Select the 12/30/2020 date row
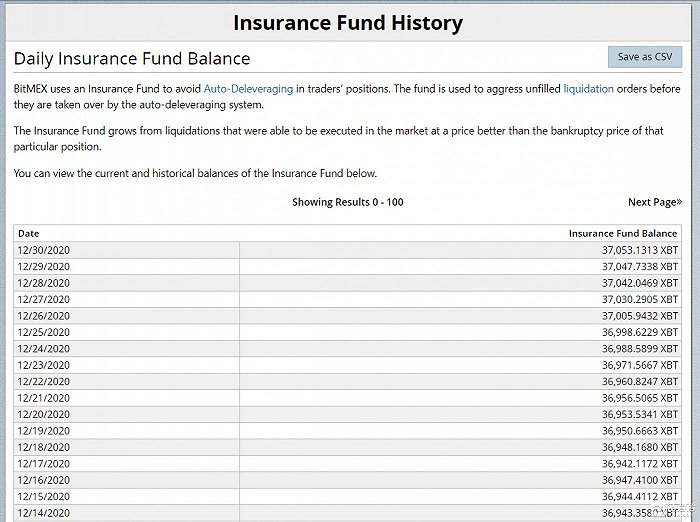 click(x=43, y=250)
